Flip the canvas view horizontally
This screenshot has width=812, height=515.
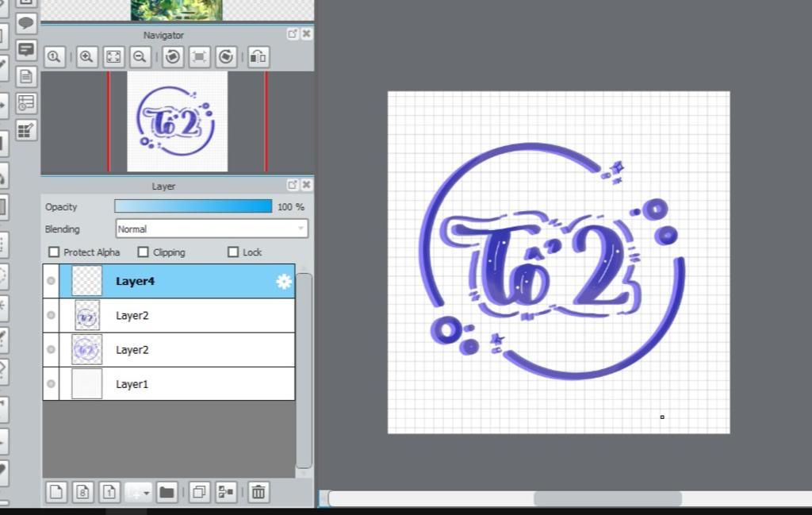coord(259,56)
